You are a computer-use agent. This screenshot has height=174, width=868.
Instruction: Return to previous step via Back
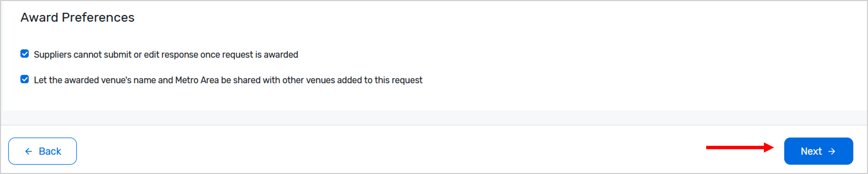tap(42, 151)
